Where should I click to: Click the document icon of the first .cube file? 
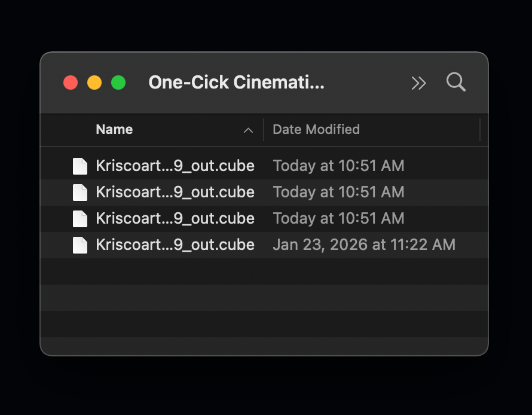(80, 166)
